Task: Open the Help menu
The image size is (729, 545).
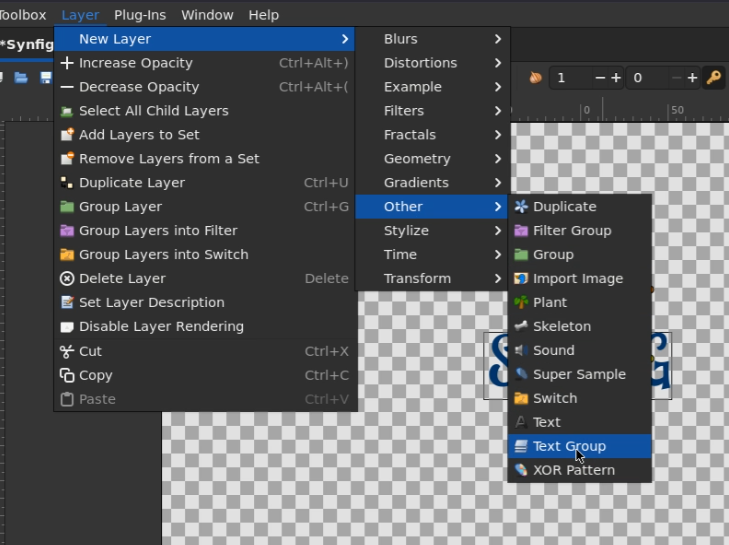Action: (x=264, y=15)
